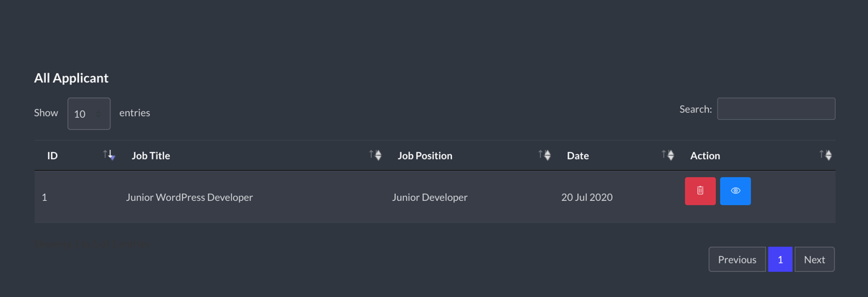Click the Job Position header label
The width and height of the screenshot is (868, 297).
pyautogui.click(x=425, y=156)
